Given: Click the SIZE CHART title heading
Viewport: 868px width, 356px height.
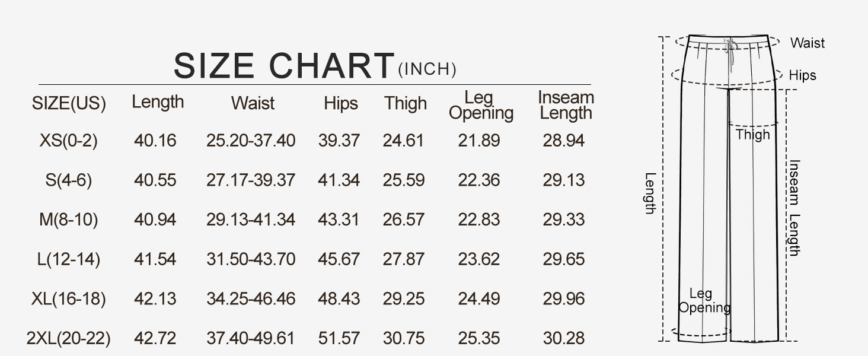Looking at the screenshot, I should (283, 65).
